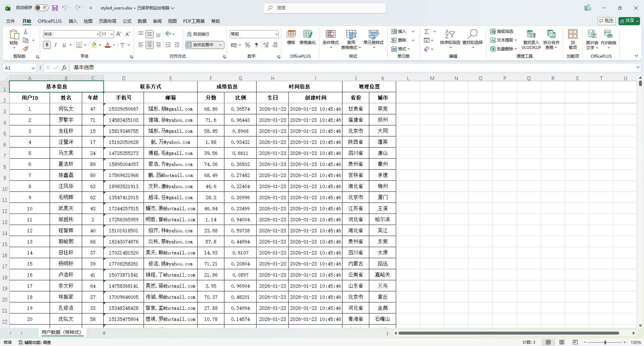This screenshot has height=346, width=644.
Task: Toggle bold formatting button
Action: point(47,45)
